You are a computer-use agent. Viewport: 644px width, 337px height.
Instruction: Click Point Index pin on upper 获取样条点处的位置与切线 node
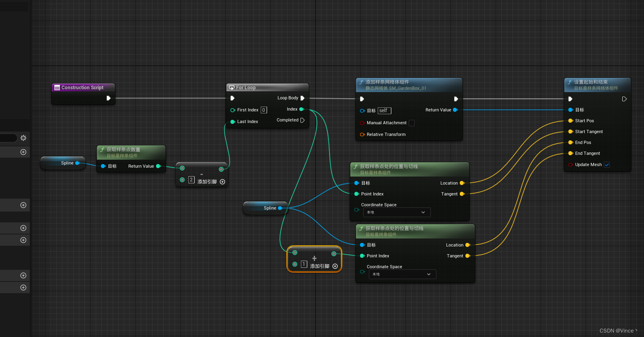[356, 194]
